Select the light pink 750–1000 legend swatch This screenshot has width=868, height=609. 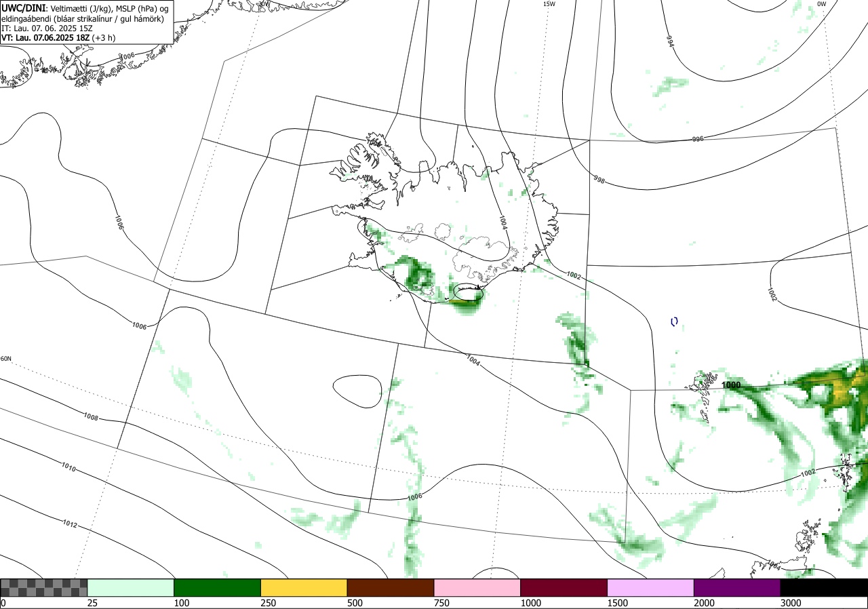(x=477, y=587)
